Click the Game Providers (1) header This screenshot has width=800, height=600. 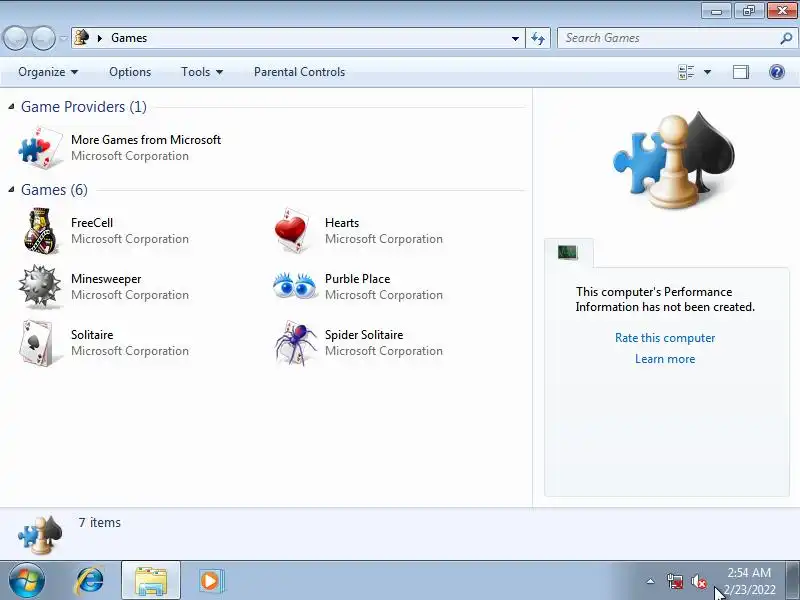(x=84, y=107)
